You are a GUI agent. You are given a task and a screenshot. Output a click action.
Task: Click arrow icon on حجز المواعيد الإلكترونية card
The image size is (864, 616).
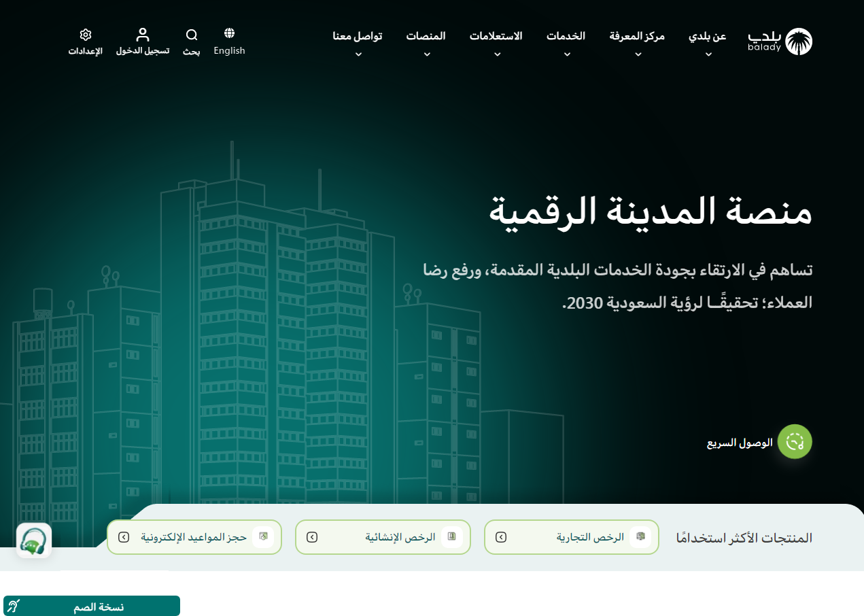[x=124, y=537]
